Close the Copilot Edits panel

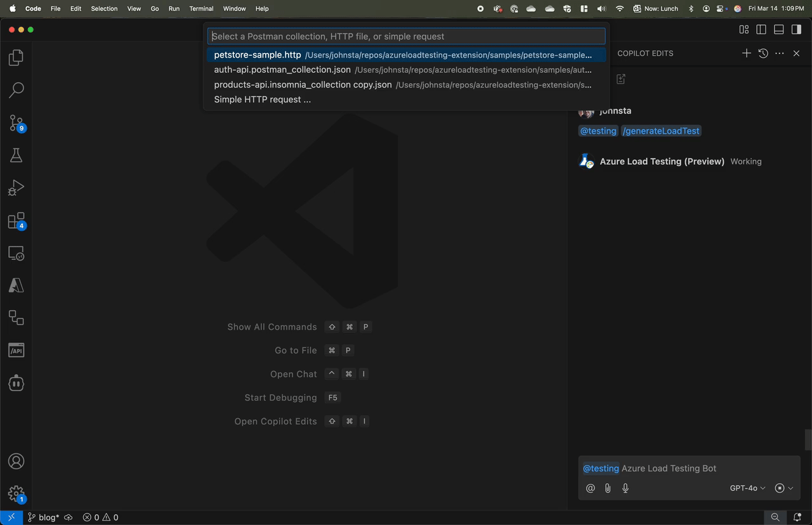coord(797,53)
